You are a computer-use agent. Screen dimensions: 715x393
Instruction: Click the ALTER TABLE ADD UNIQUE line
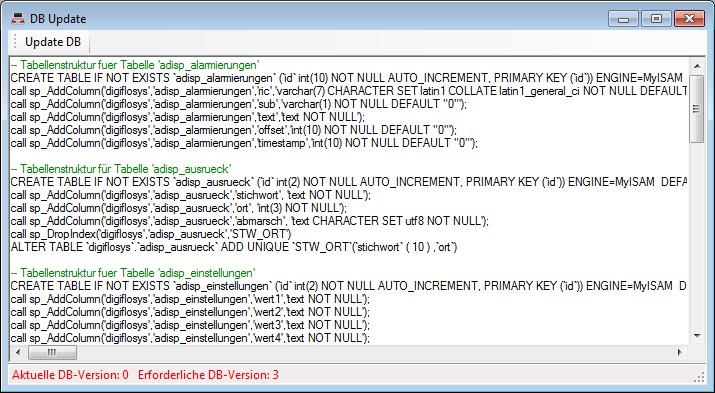point(234,247)
